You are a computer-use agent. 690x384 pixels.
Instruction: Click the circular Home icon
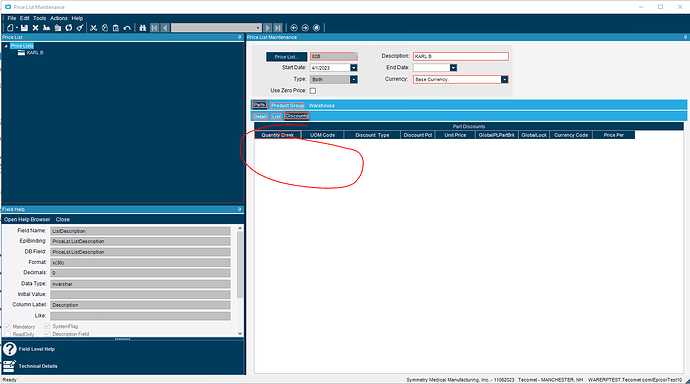316,28
